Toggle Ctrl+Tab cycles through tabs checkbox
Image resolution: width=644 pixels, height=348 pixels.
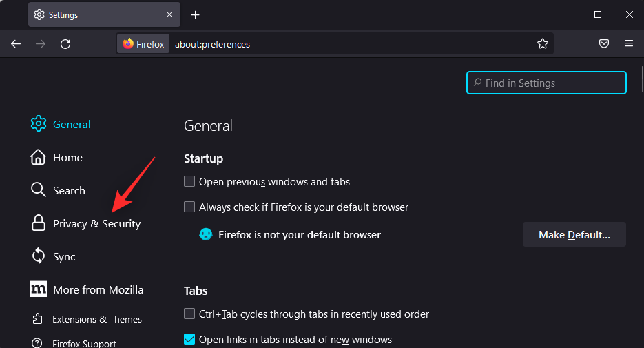[189, 314]
